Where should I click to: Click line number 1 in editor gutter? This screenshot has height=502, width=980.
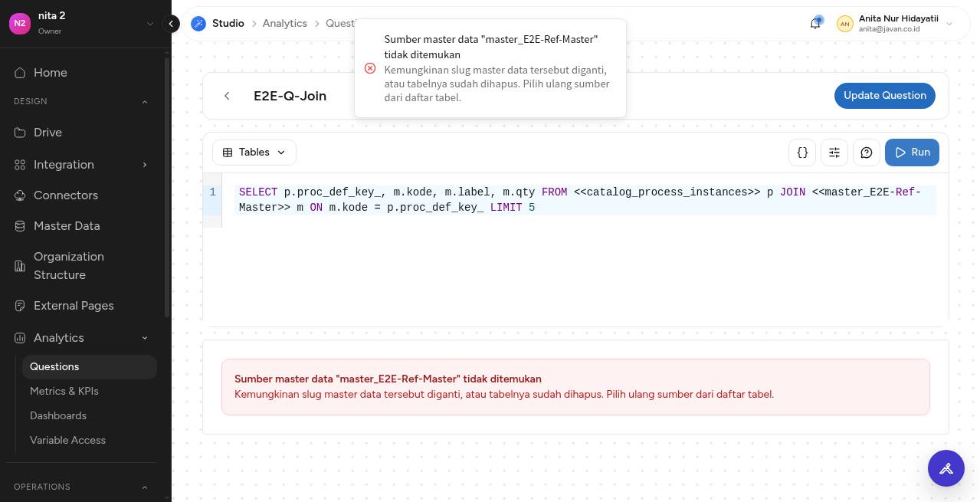[x=212, y=192]
